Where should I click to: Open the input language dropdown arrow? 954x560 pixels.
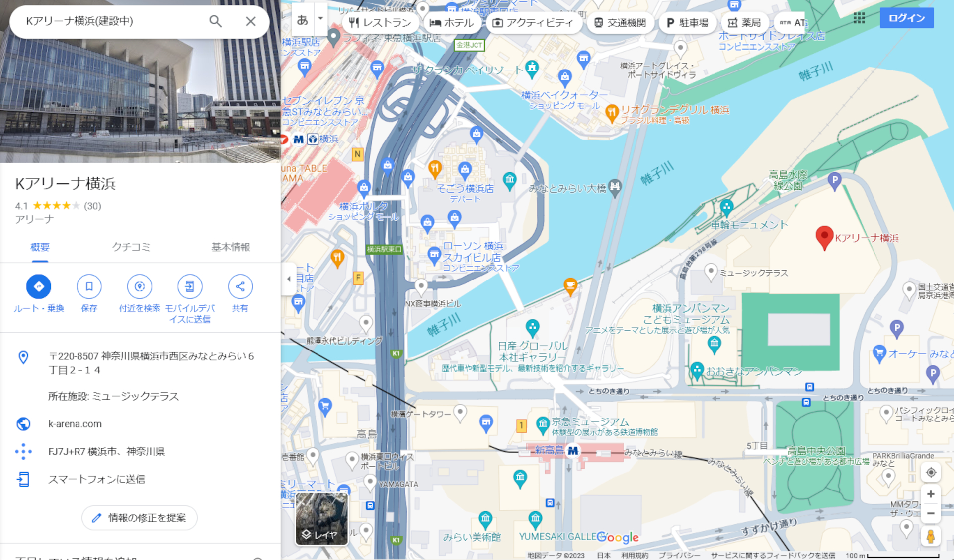coord(320,19)
